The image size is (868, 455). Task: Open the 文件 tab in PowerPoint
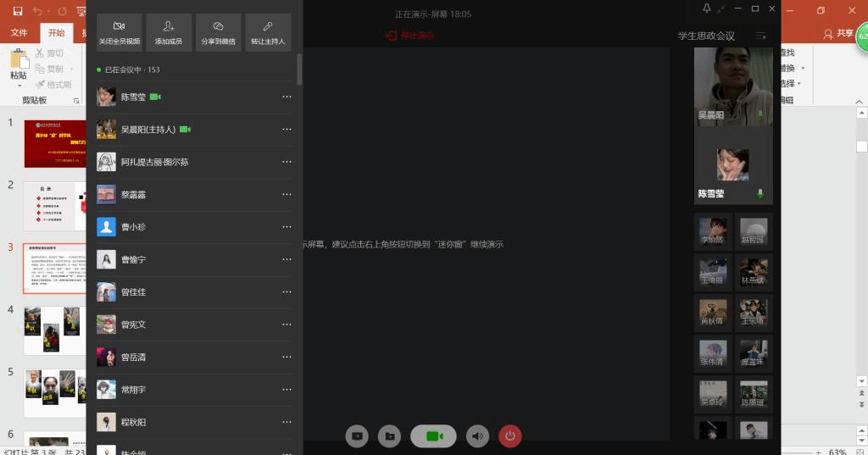pos(19,33)
